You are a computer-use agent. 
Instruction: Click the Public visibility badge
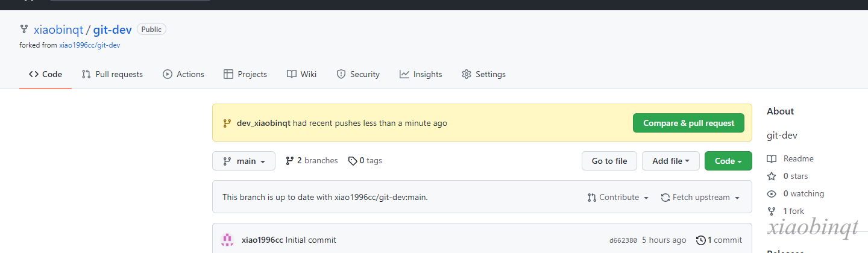(151, 29)
